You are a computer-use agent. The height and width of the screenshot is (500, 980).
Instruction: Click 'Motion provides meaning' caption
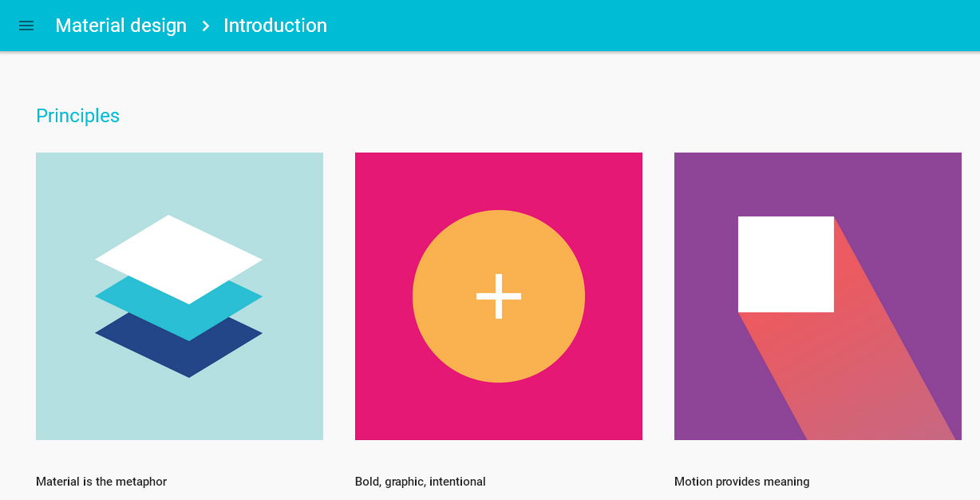[742, 482]
